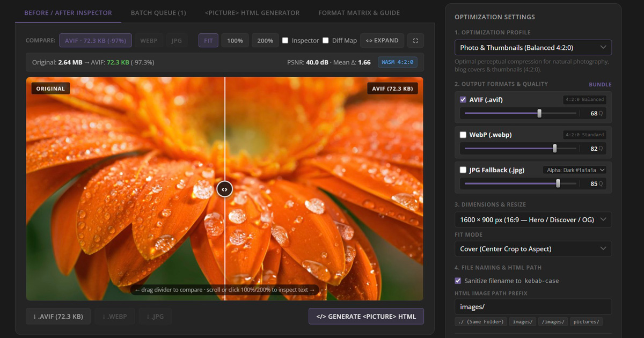
Task: Enable the Diff Map checkbox
Action: [325, 40]
